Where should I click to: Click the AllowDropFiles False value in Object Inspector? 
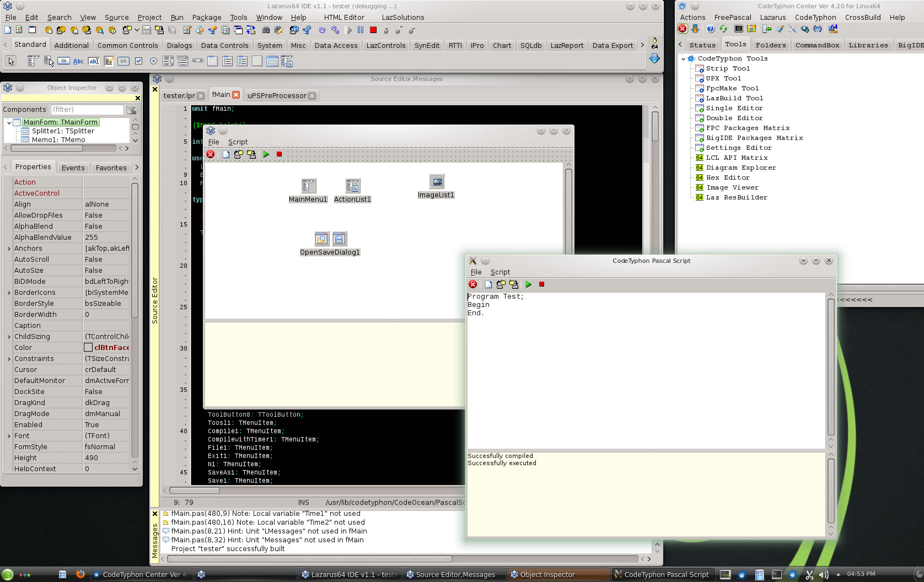click(x=106, y=215)
